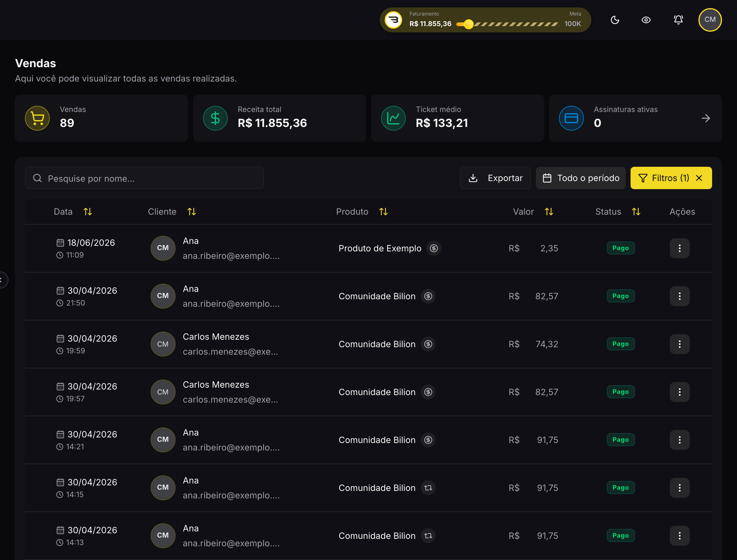Click the one-time payment icon on the 21:50 row
Viewport: 737px width, 560px height.
428,296
